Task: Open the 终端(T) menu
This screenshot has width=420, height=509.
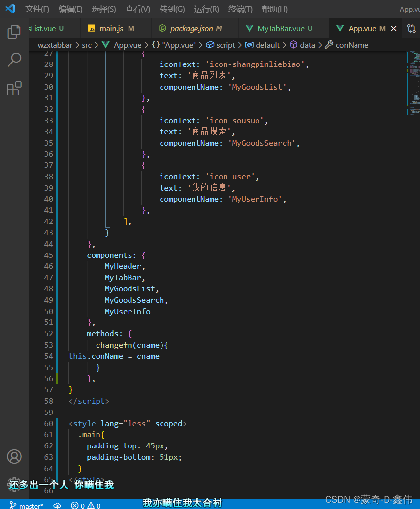Action: point(240,9)
